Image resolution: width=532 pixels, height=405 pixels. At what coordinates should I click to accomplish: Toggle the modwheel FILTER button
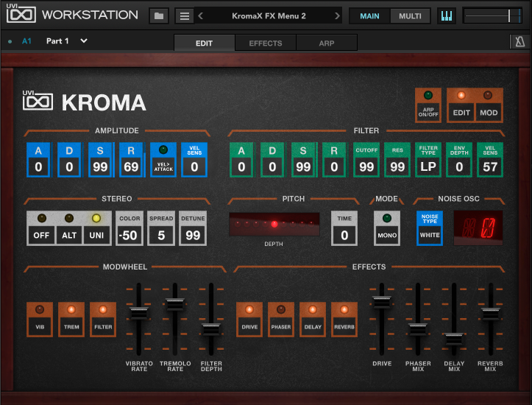[103, 320]
